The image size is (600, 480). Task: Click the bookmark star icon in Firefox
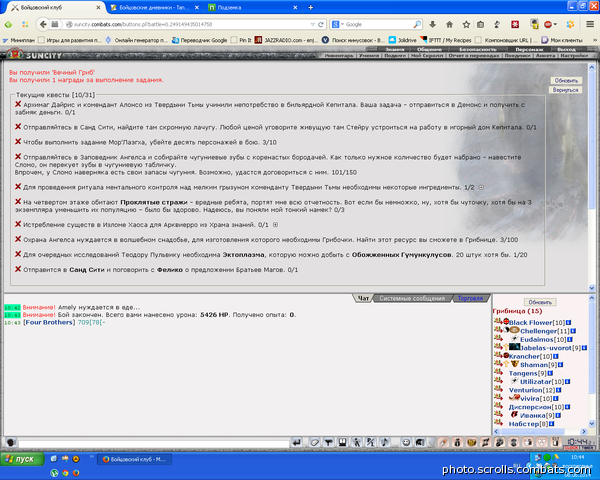[466, 24]
